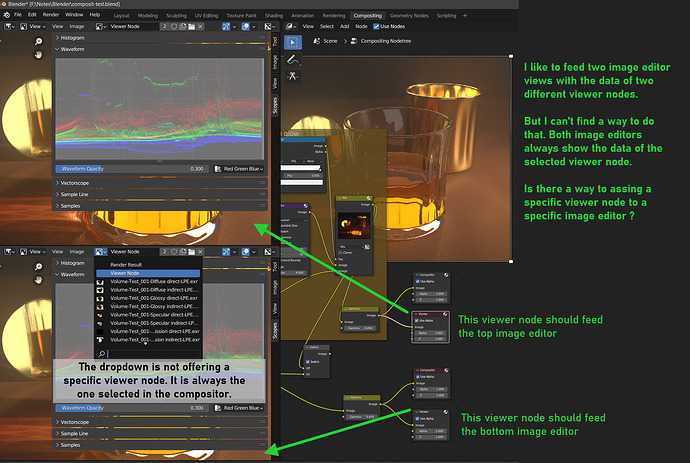Click pan hand icon in bottom image editor
Screen dimensions: 690x463
pos(39,280)
